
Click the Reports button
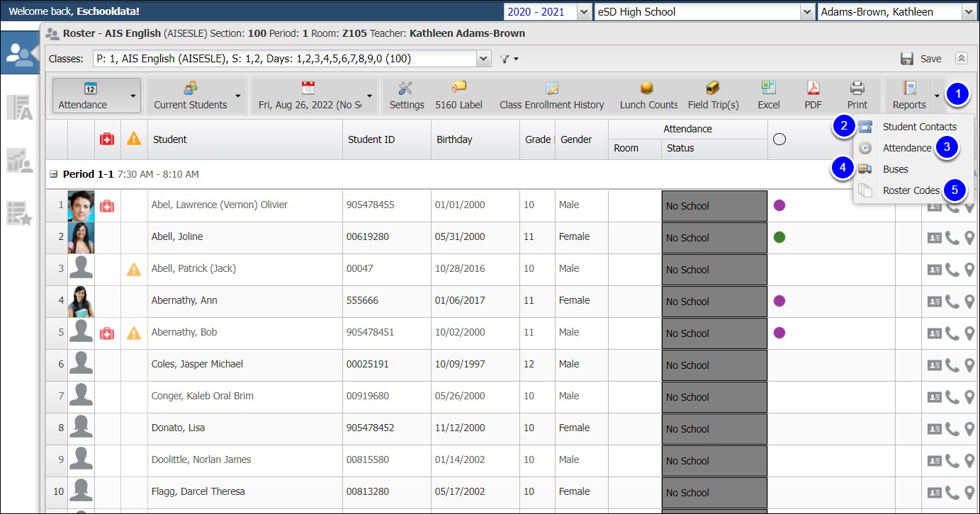click(909, 96)
